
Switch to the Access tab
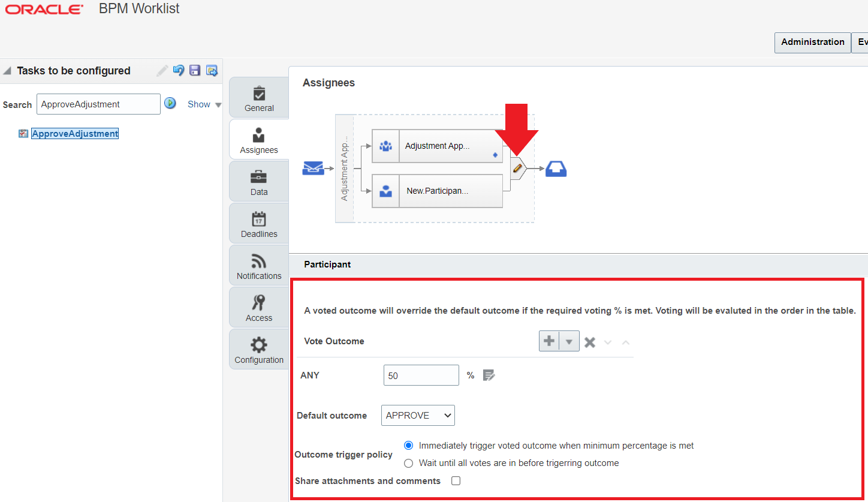(x=259, y=308)
